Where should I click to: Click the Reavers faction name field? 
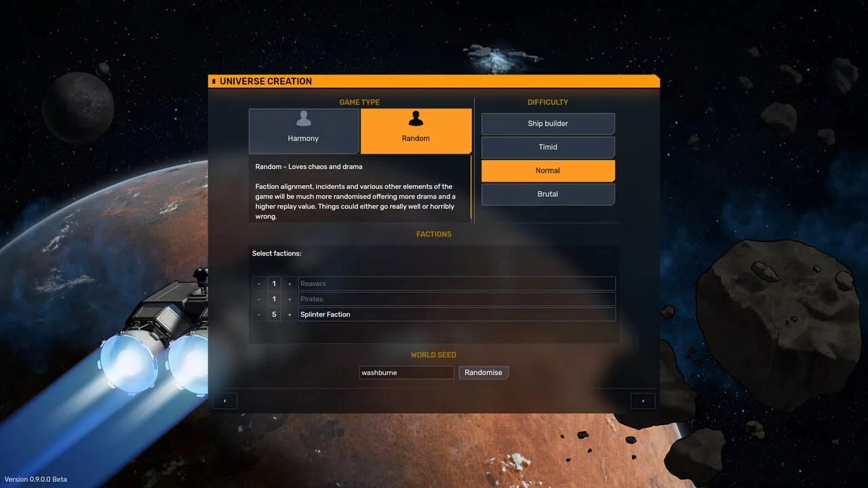(x=456, y=284)
